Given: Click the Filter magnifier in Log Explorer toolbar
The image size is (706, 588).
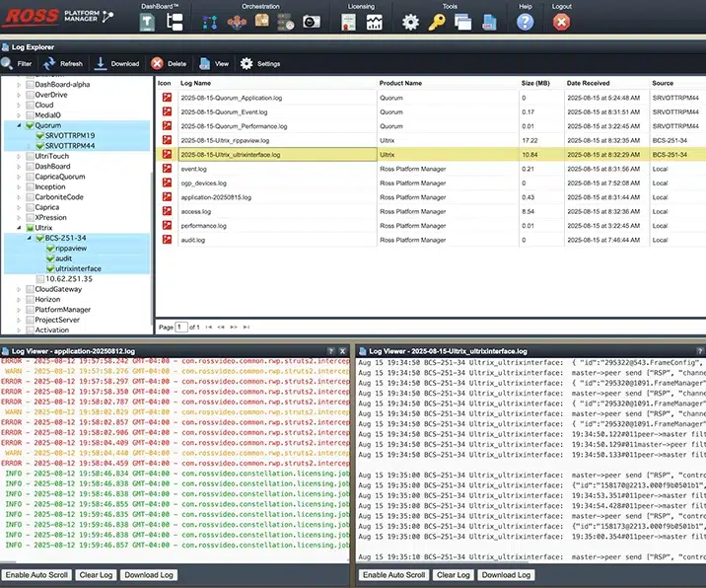Looking at the screenshot, I should click(17, 63).
